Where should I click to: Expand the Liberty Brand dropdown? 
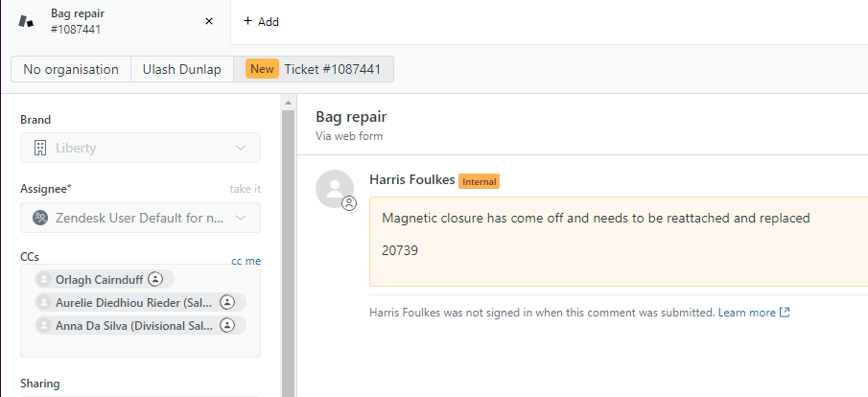point(240,148)
